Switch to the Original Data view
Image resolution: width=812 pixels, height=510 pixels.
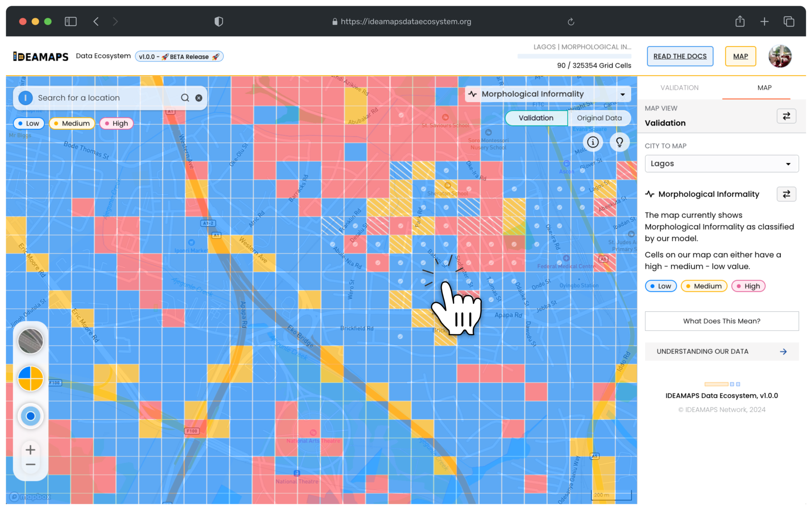[598, 117]
